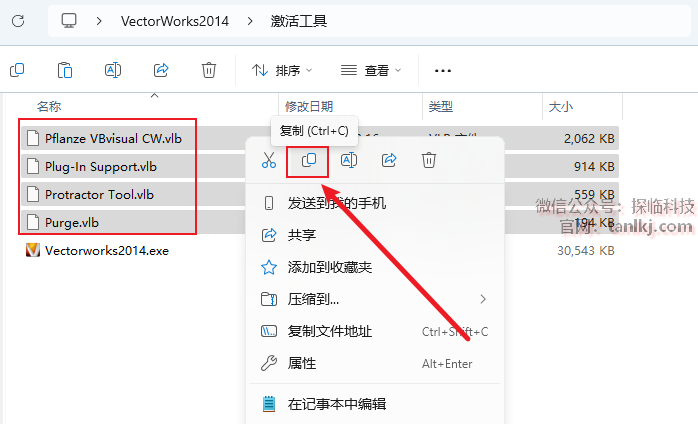Click the VectorWorks2014 breadcrumb folder
Screen dimensions: 698x424
174,21
